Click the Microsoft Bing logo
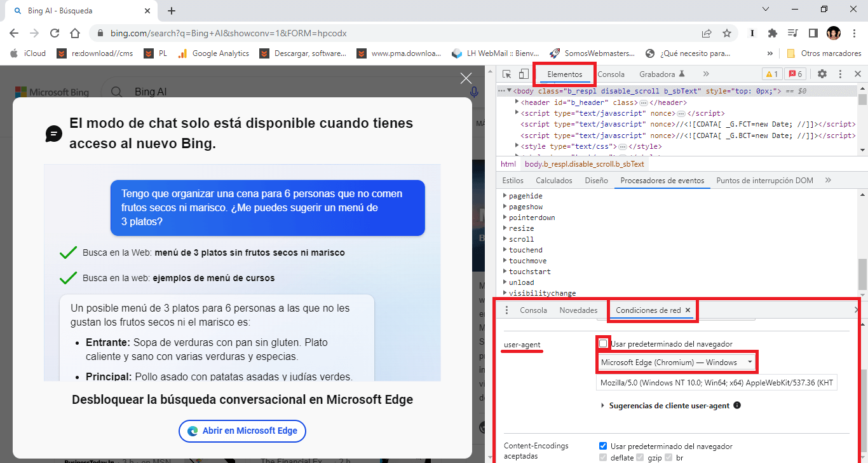This screenshot has width=868, height=463. tap(52, 92)
